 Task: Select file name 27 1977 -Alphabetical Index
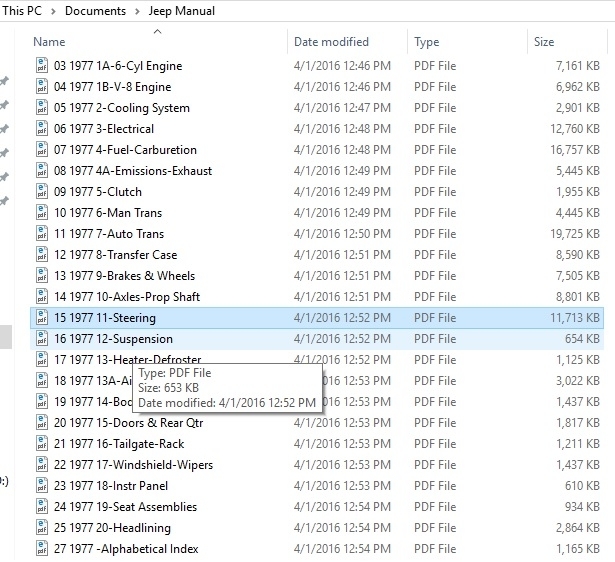(126, 549)
